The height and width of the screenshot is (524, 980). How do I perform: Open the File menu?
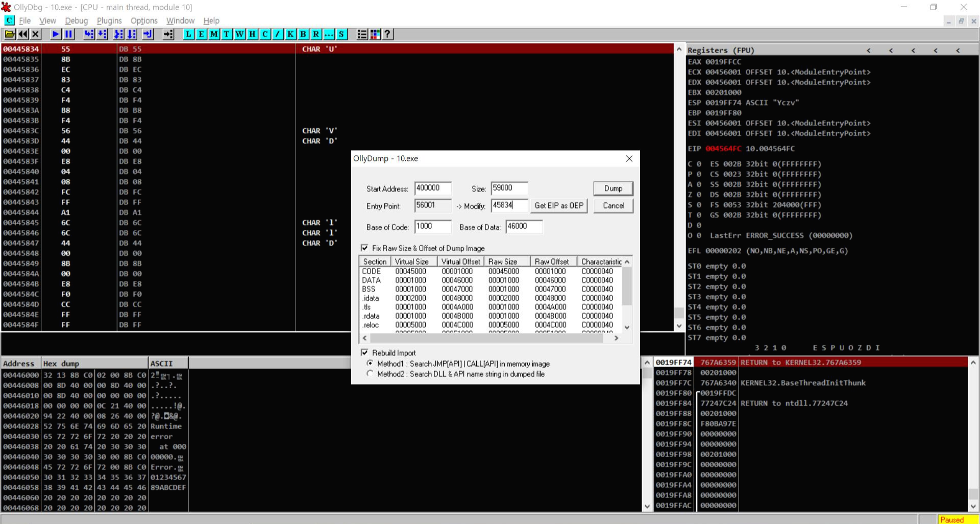click(24, 20)
